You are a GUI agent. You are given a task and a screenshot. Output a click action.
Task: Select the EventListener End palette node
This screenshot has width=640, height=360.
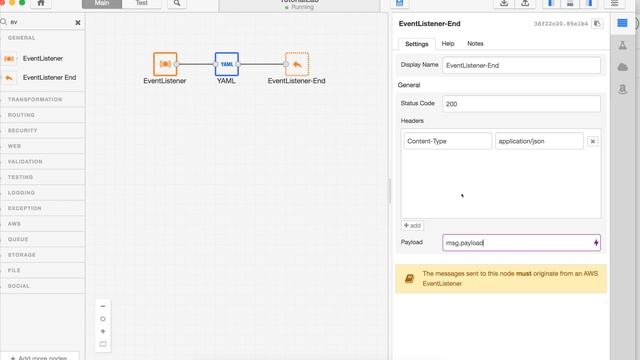(42, 78)
